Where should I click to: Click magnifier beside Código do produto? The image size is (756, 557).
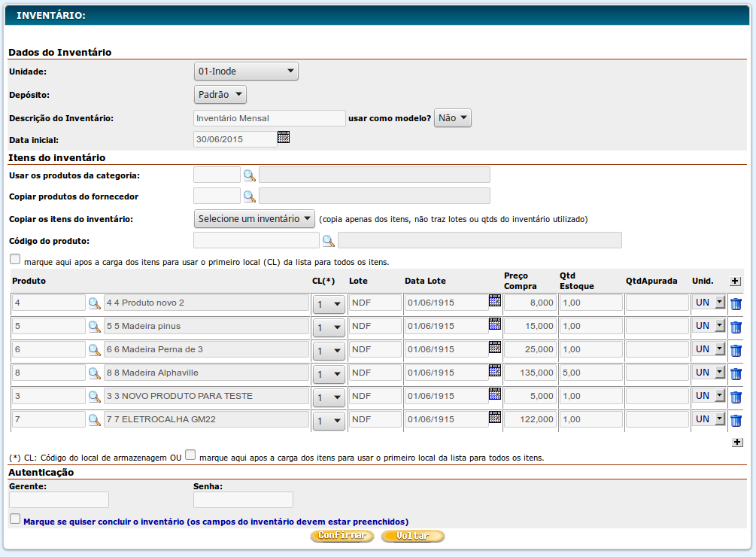point(328,241)
